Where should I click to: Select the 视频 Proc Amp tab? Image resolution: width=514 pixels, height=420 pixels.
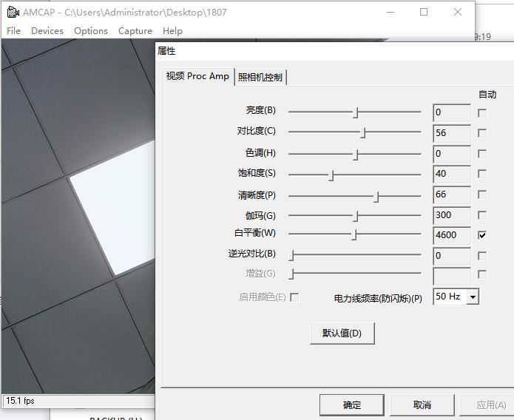click(197, 76)
